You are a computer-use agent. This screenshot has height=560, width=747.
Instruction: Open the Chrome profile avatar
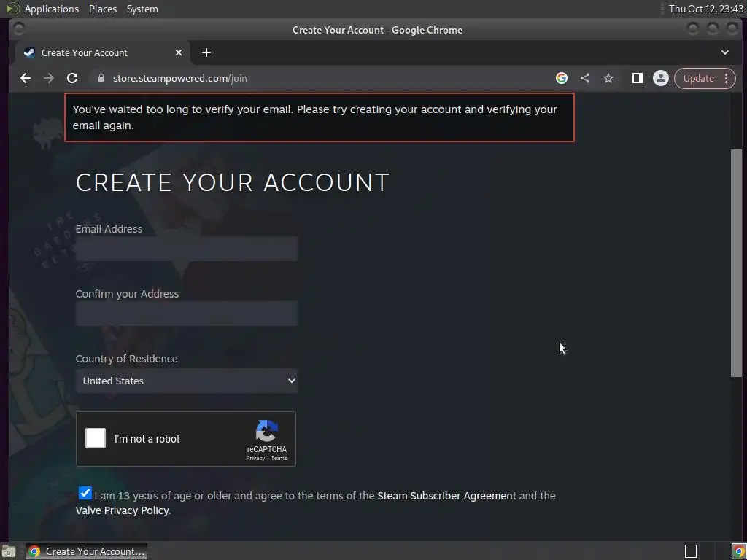661,78
